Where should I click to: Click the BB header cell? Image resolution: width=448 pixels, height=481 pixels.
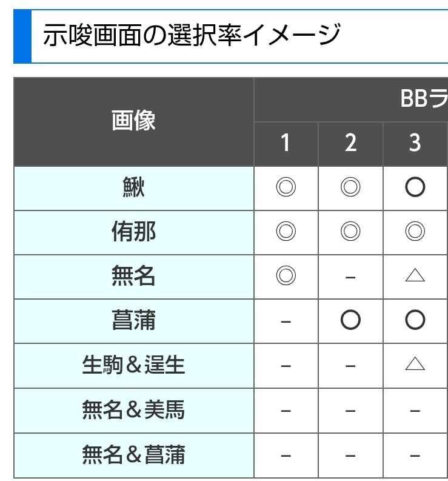pos(351,99)
